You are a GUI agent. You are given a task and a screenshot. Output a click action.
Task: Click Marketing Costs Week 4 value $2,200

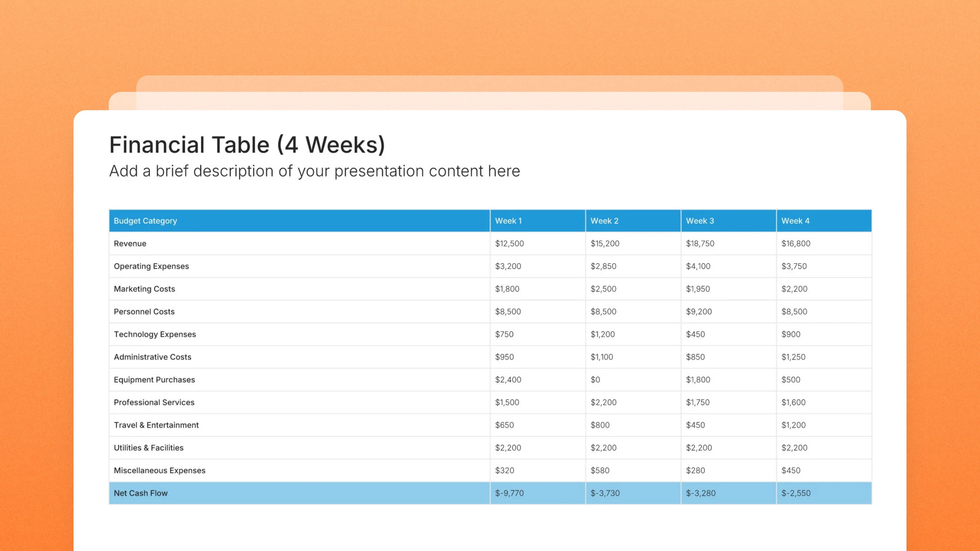(794, 289)
